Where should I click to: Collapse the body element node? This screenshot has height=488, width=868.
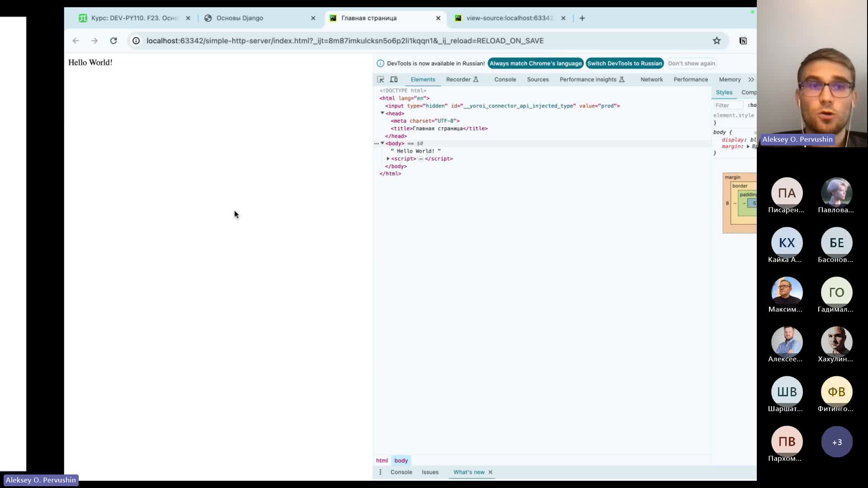[x=382, y=143]
